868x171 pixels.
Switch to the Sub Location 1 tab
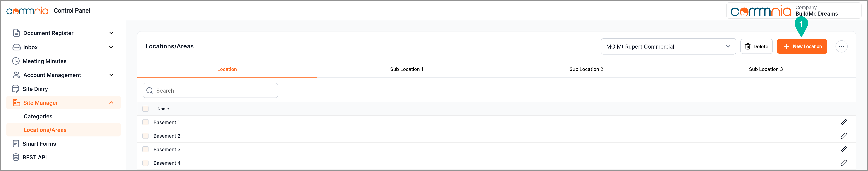[406, 69]
